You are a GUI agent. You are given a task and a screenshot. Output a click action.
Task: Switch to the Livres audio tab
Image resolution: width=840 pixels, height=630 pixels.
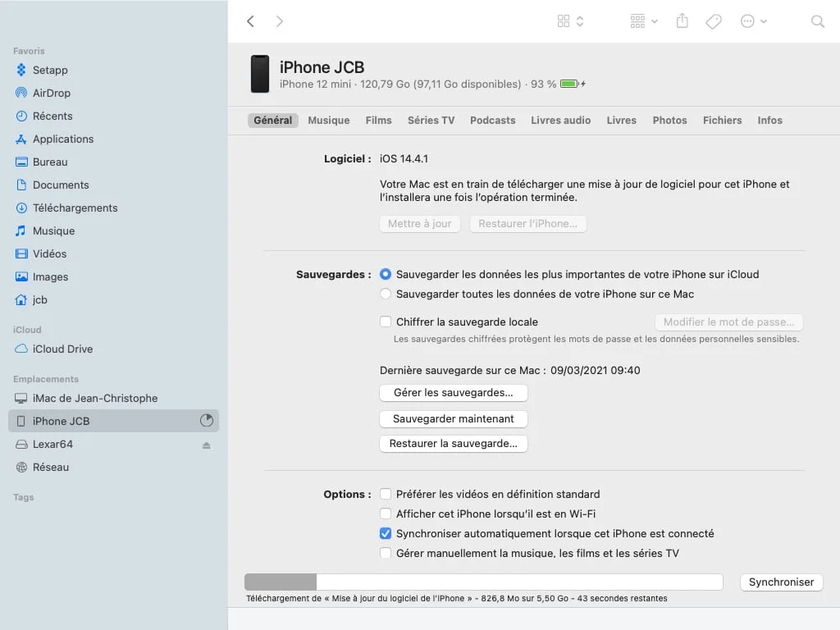click(560, 121)
